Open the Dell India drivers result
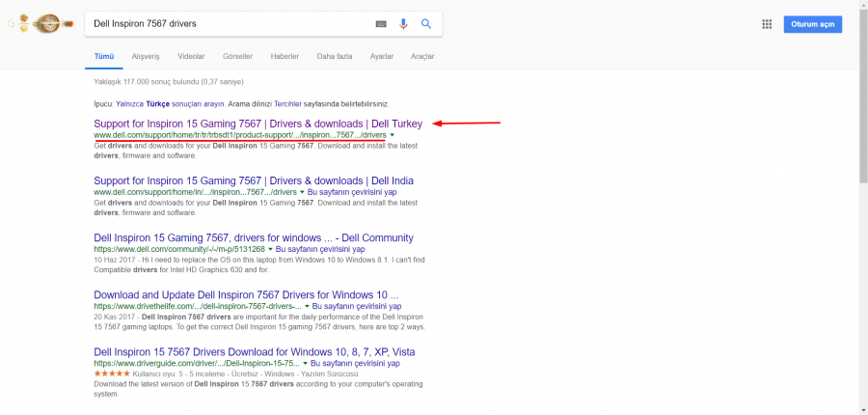Image resolution: width=868 pixels, height=415 pixels. 254,180
